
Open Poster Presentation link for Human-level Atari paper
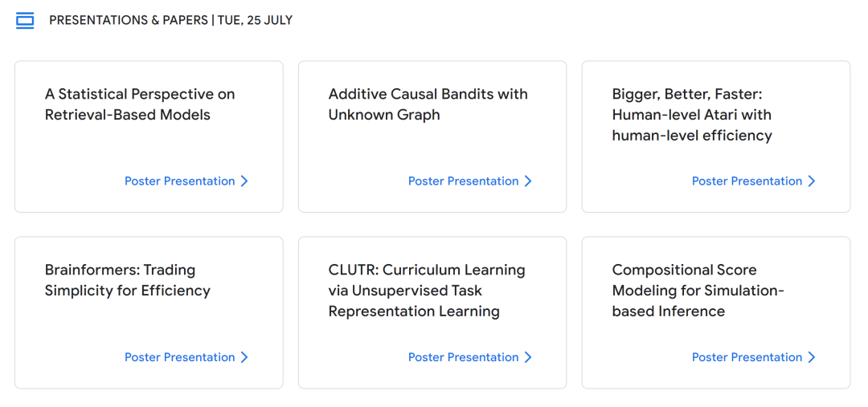tap(747, 181)
